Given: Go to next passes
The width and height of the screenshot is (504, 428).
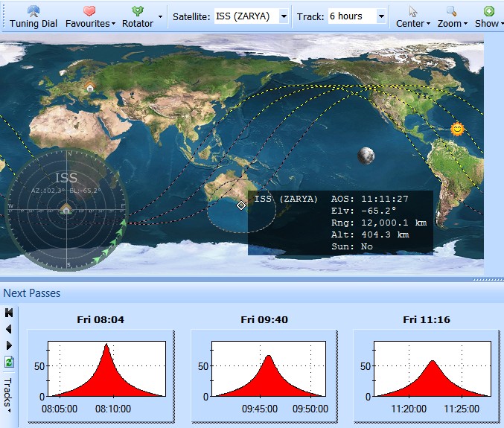Looking at the screenshot, I should click(x=9, y=345).
